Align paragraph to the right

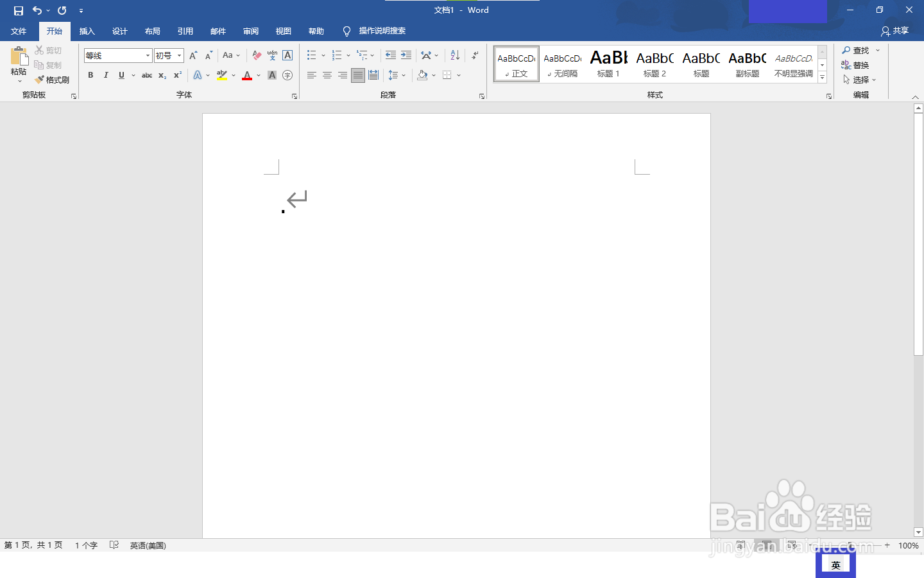click(x=343, y=75)
